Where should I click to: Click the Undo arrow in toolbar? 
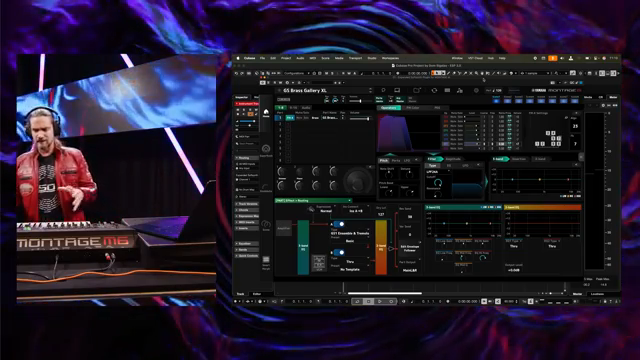point(236,73)
